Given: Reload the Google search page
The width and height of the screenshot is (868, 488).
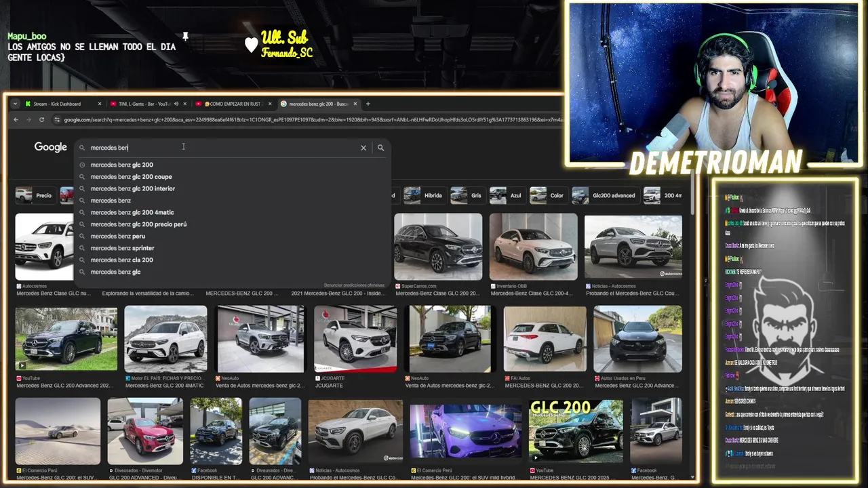Looking at the screenshot, I should 41,120.
